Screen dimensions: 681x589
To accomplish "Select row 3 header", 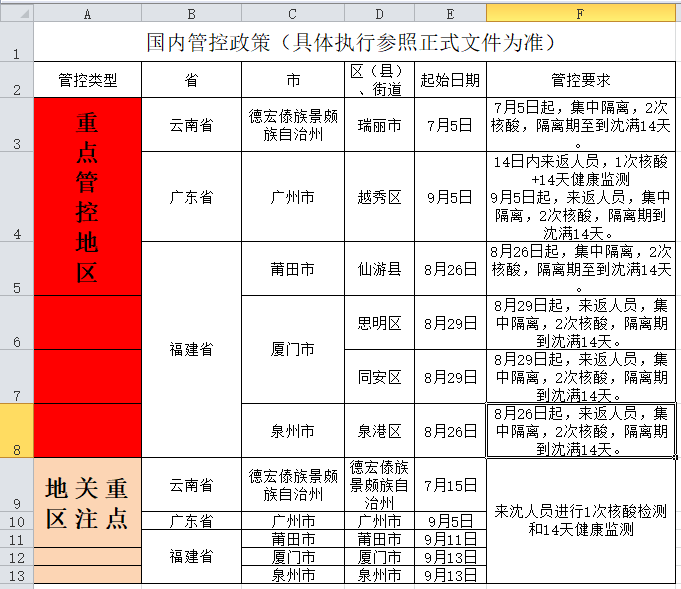I will (17, 125).
